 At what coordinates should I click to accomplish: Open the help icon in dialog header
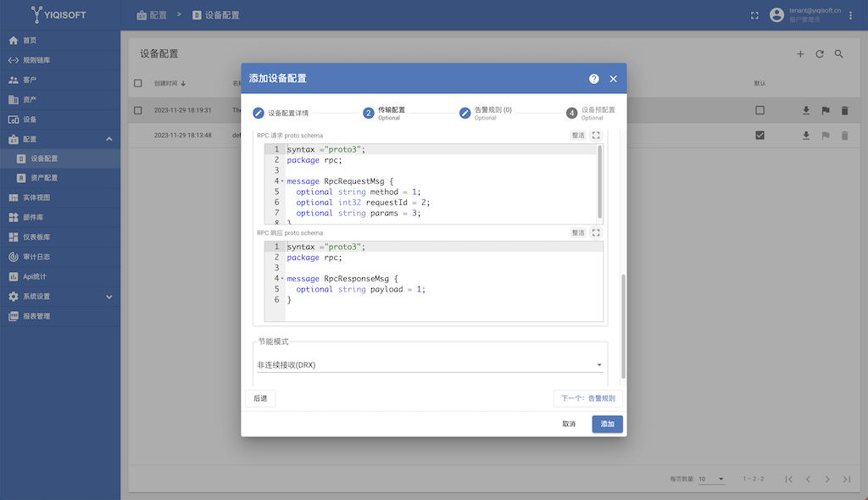tap(594, 79)
